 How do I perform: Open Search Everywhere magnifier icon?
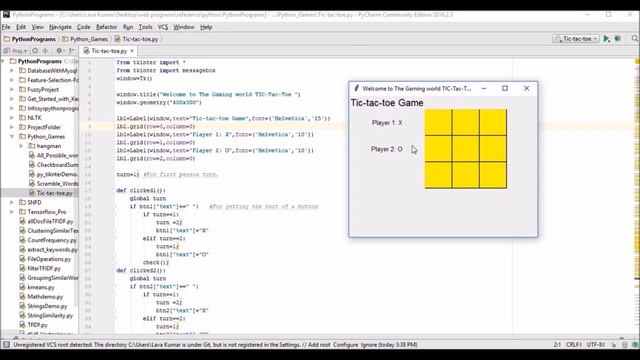pyautogui.click(x=635, y=38)
